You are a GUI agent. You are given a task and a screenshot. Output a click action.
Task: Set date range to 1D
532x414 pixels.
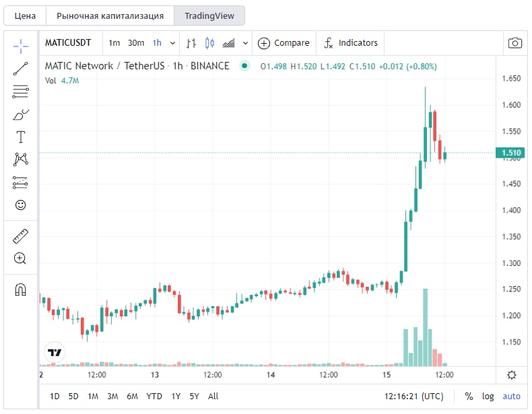click(x=55, y=396)
